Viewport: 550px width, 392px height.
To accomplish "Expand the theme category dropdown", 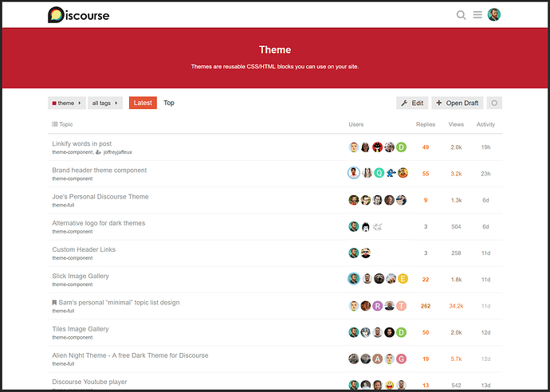I will pos(67,103).
